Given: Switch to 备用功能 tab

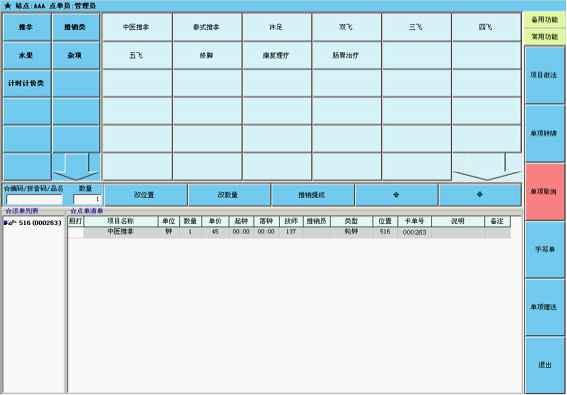Looking at the screenshot, I should click(544, 20).
